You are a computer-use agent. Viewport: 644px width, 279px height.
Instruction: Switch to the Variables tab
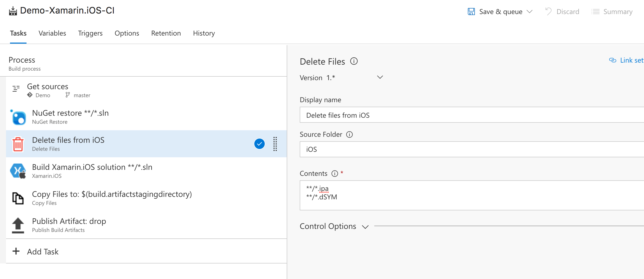tap(52, 33)
